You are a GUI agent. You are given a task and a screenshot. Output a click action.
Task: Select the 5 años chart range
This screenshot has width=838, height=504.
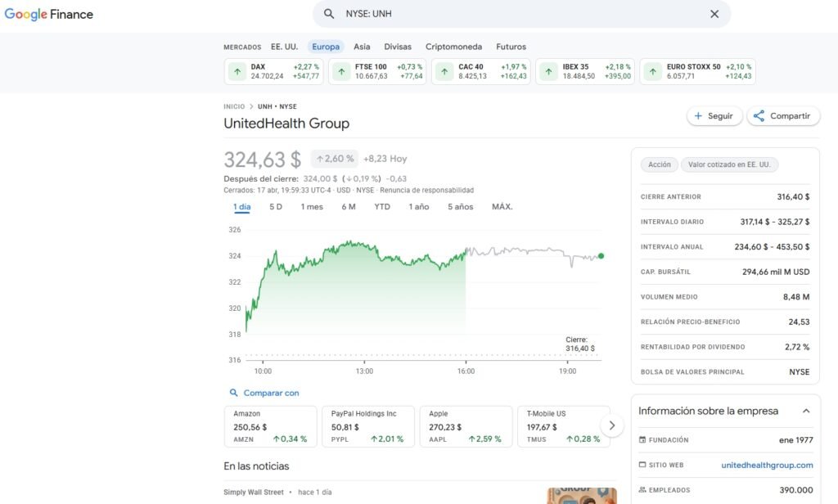point(460,207)
